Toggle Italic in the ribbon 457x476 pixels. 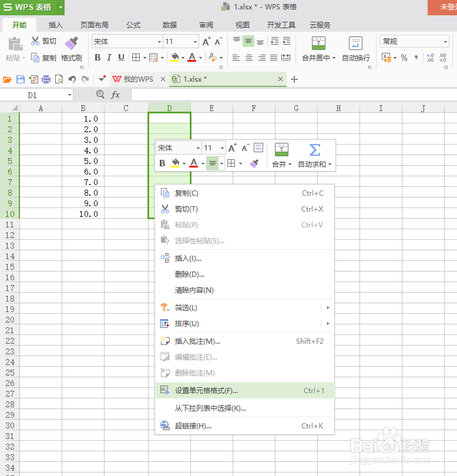pyautogui.click(x=109, y=58)
